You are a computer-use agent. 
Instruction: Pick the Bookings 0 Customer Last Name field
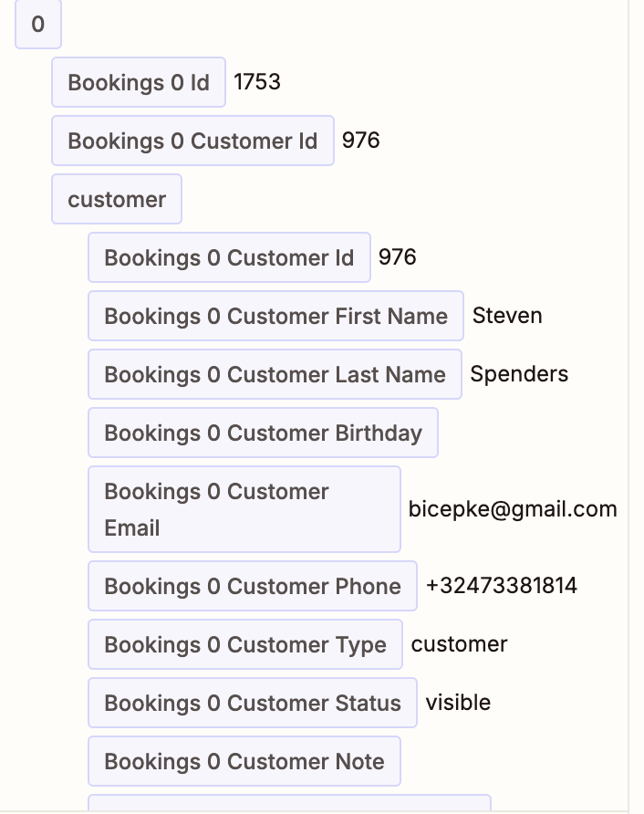275,375
